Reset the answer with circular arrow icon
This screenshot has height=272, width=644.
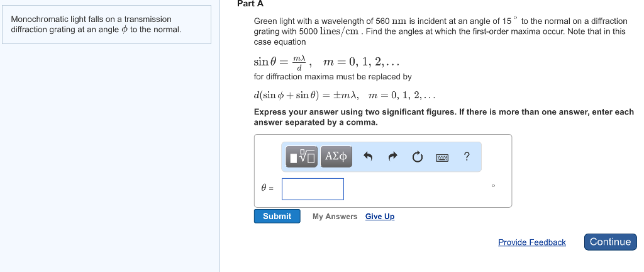tap(418, 157)
